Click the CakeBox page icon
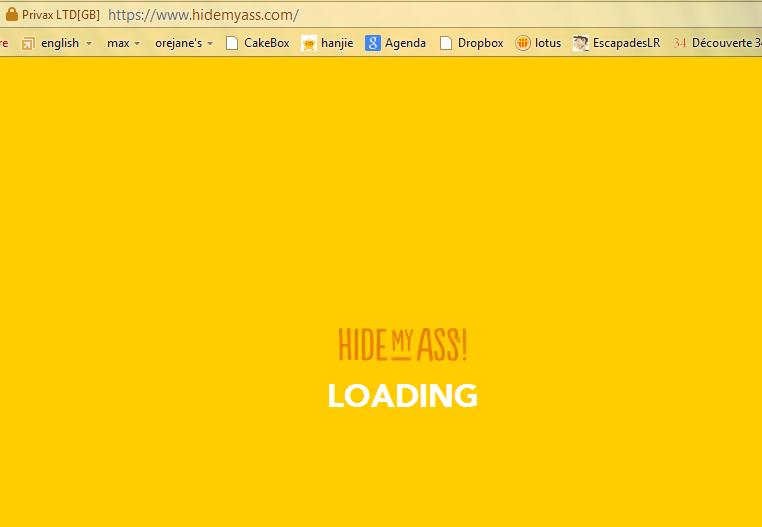The height and width of the screenshot is (527, 762). [x=232, y=43]
